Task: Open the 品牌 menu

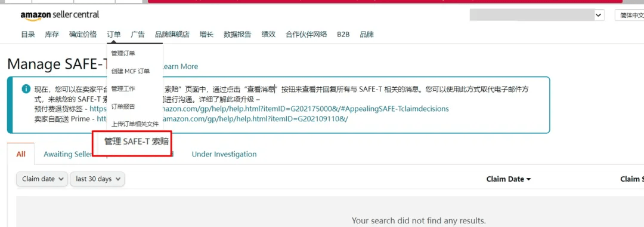Action: 367,35
